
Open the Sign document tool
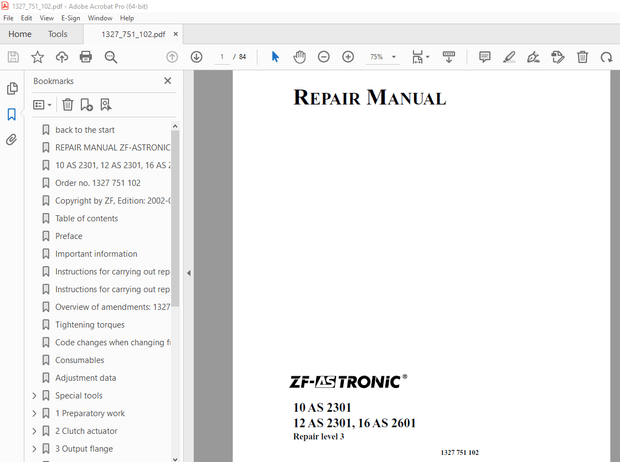tap(533, 57)
